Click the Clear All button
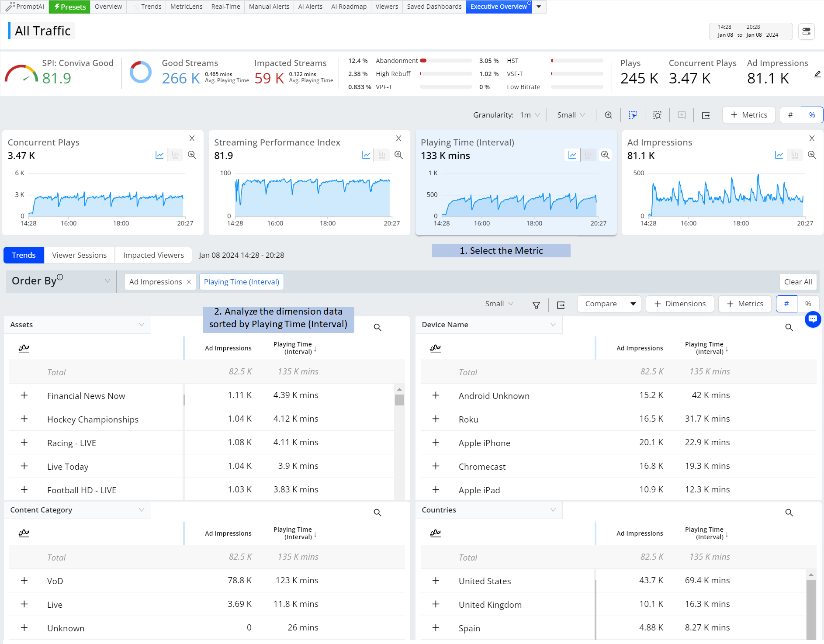This screenshot has height=644, width=824. [798, 282]
